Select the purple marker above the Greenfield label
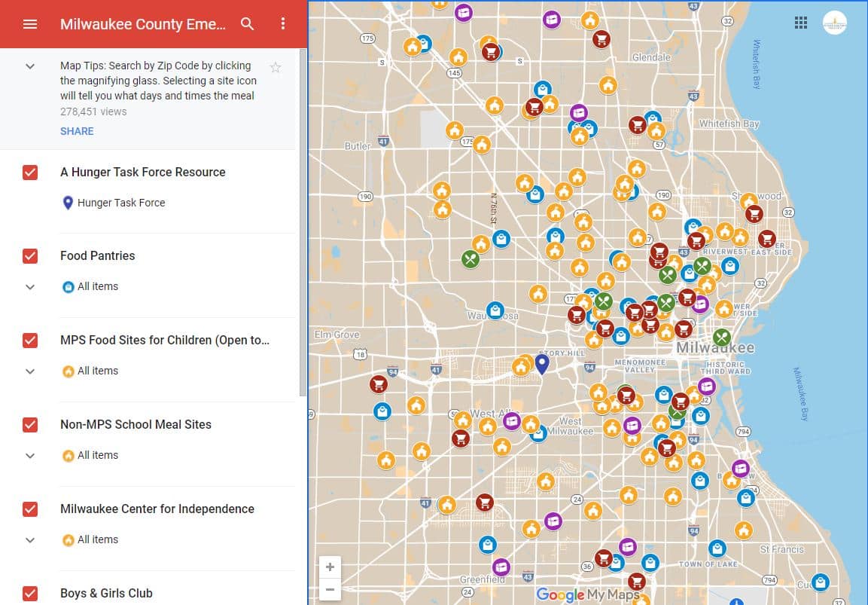Image resolution: width=868 pixels, height=605 pixels. point(501,567)
